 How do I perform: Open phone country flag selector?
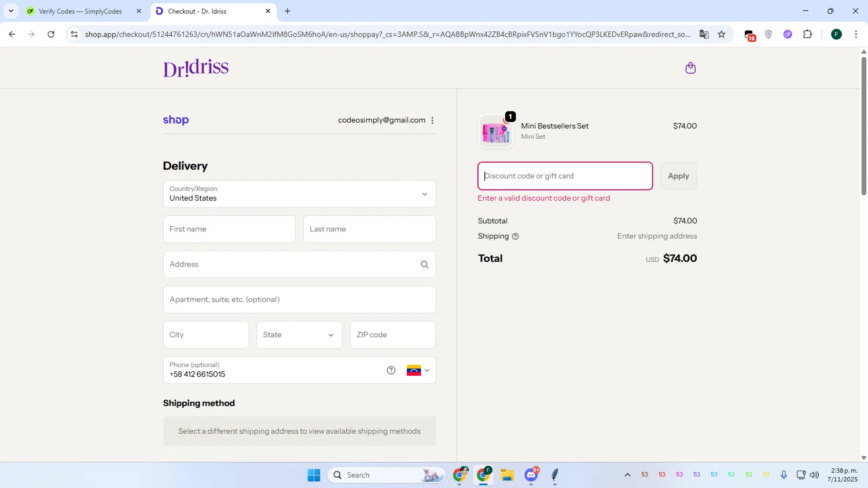click(418, 371)
